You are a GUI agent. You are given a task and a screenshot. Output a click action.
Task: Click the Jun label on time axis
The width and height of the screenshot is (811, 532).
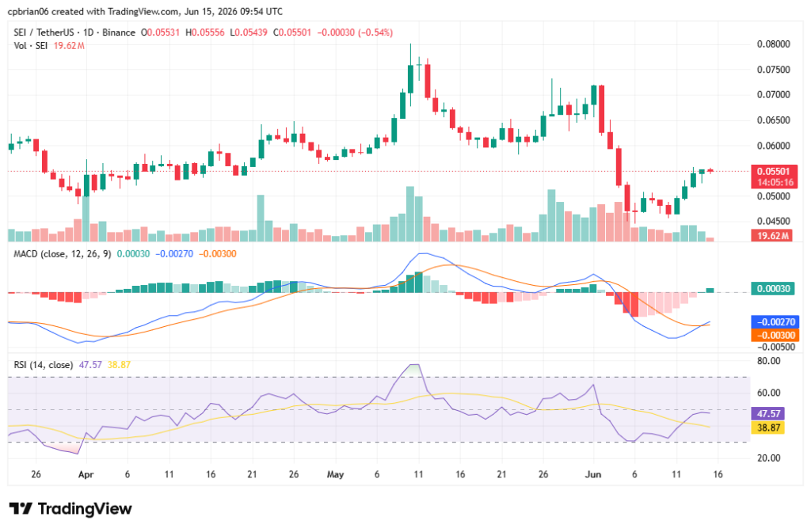[x=592, y=475]
